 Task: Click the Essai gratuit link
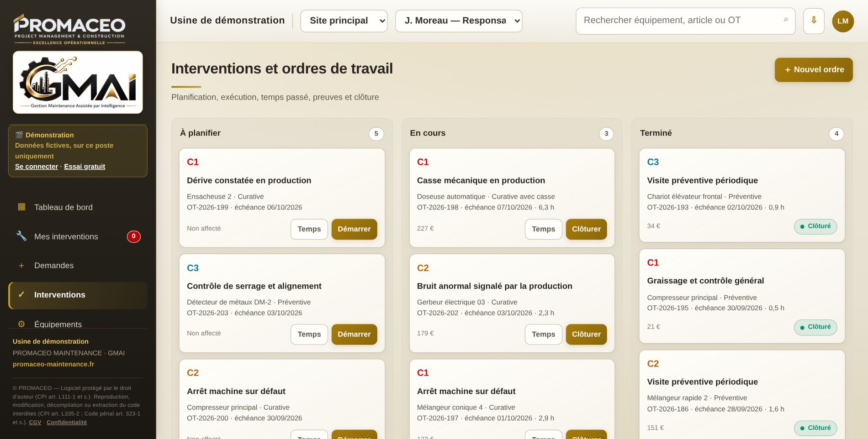85,167
